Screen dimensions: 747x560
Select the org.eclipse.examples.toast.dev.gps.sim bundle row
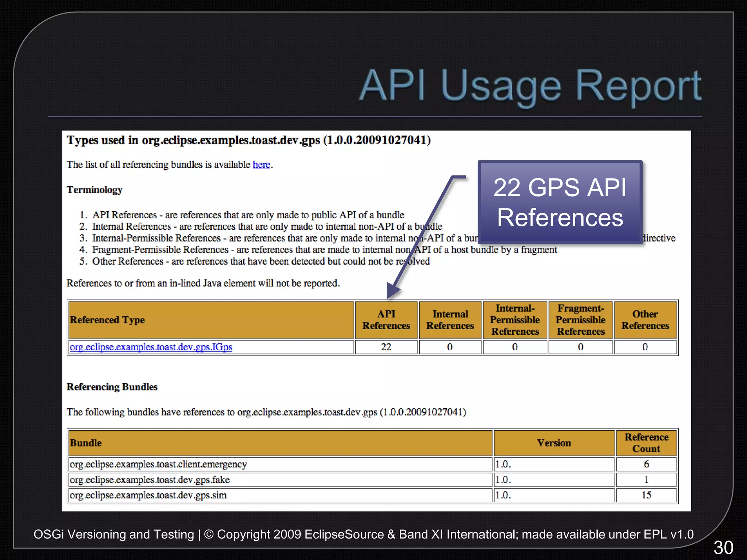(372, 495)
